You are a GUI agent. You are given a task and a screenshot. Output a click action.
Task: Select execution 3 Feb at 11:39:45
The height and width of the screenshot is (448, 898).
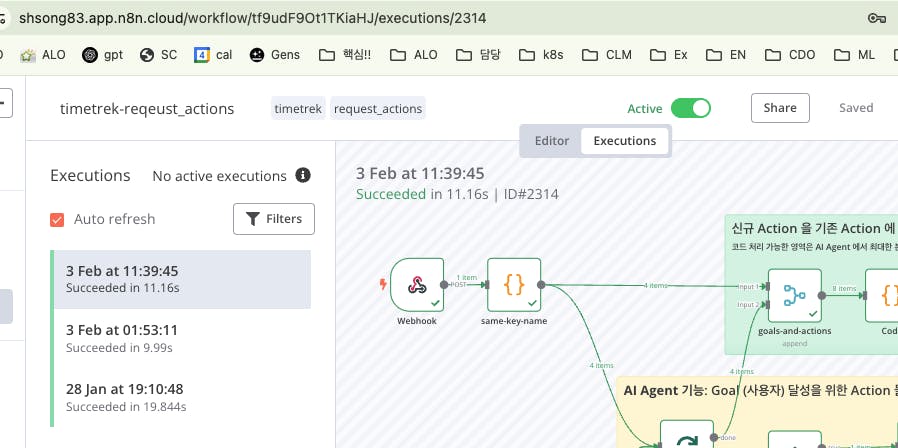click(183, 279)
